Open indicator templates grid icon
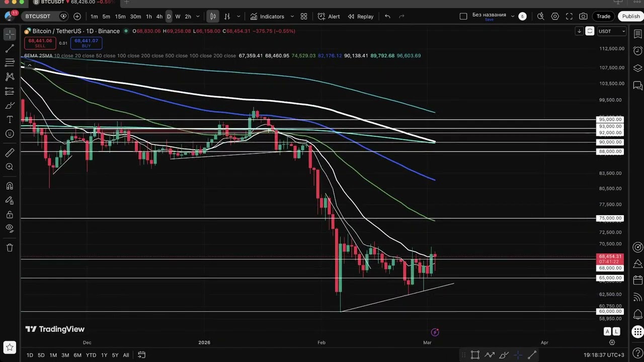This screenshot has width=644, height=362. 304,17
